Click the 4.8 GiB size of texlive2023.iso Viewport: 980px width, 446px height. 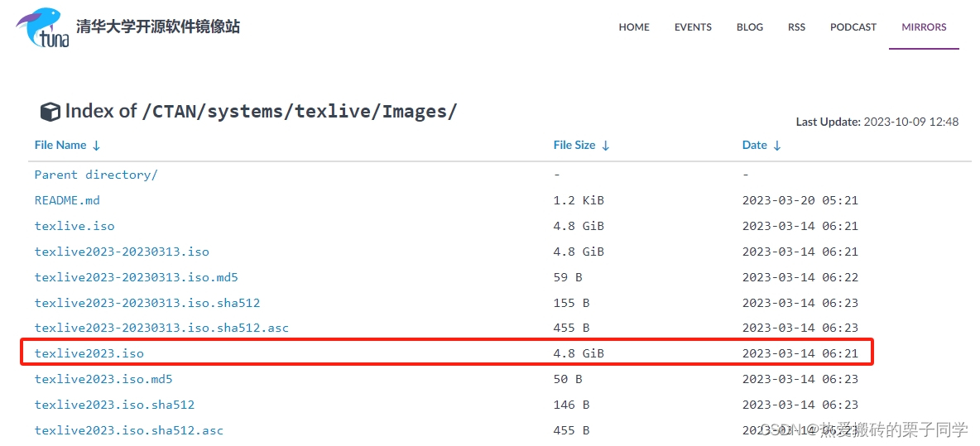coord(579,353)
